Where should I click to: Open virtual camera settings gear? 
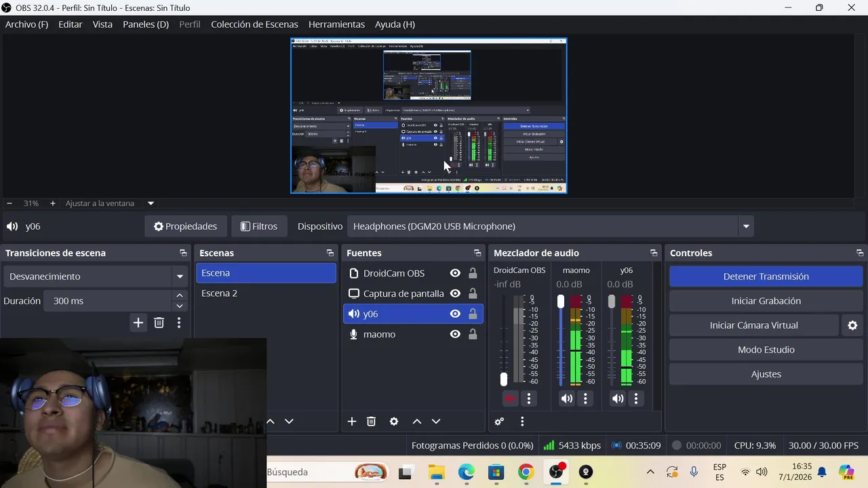(x=852, y=325)
